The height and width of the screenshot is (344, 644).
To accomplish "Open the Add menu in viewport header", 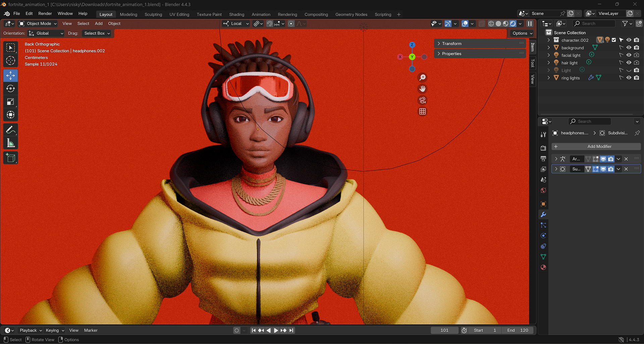I will (99, 23).
